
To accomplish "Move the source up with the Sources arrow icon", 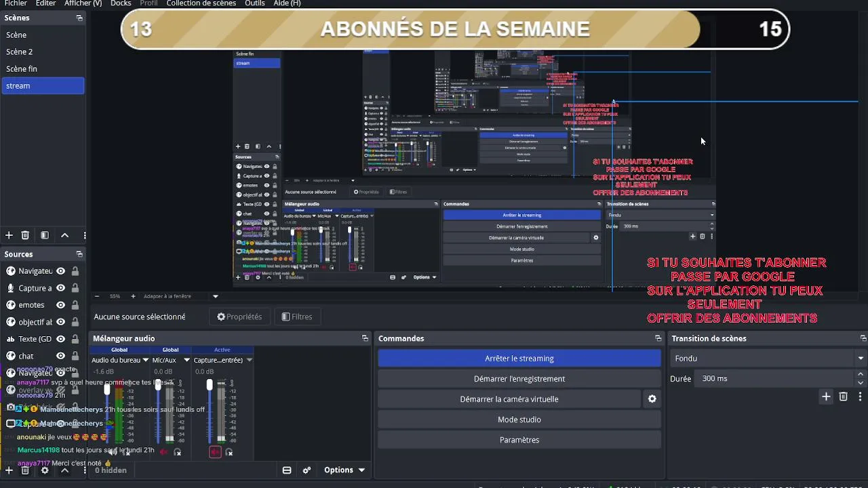I will (x=64, y=470).
